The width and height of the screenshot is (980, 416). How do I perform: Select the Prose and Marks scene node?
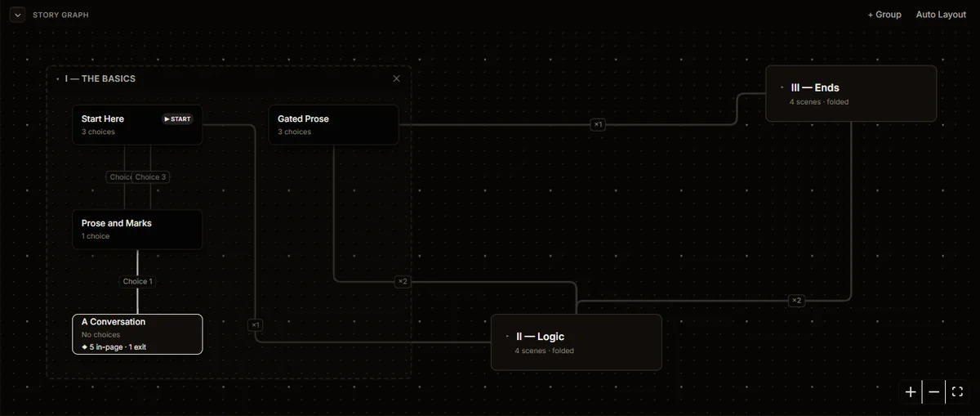[x=137, y=229]
